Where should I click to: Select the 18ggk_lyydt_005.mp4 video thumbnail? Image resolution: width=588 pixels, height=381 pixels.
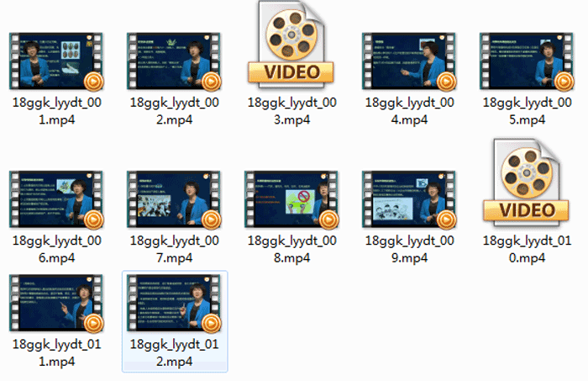[x=527, y=61]
